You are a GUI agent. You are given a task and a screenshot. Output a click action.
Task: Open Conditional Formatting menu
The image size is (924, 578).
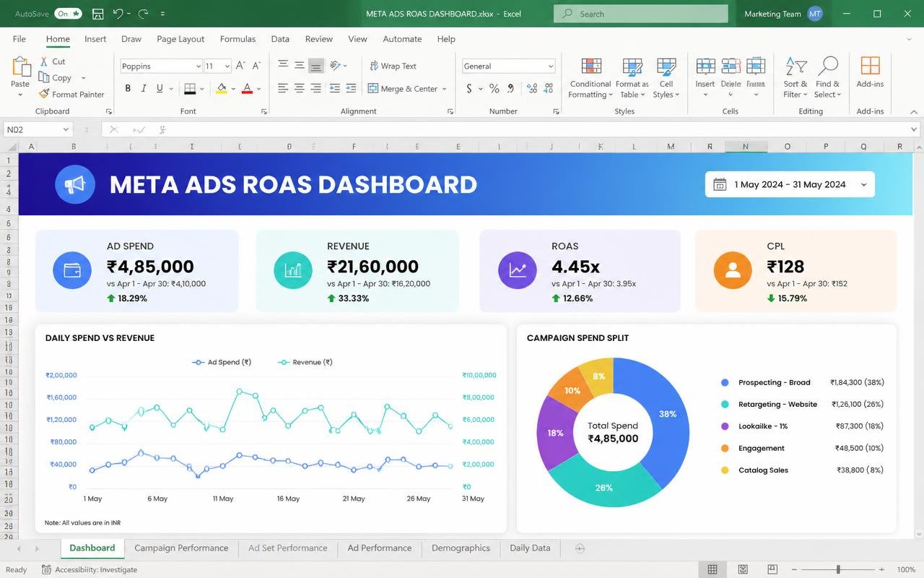pos(590,78)
